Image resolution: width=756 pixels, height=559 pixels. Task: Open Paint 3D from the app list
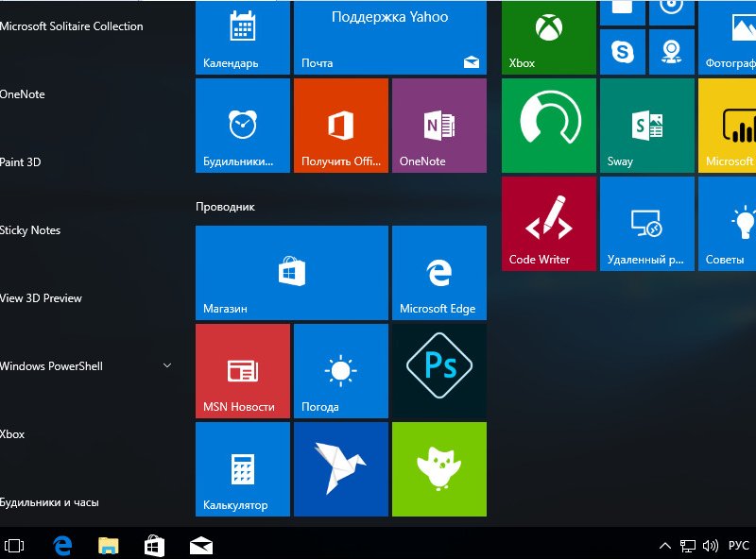(x=20, y=162)
